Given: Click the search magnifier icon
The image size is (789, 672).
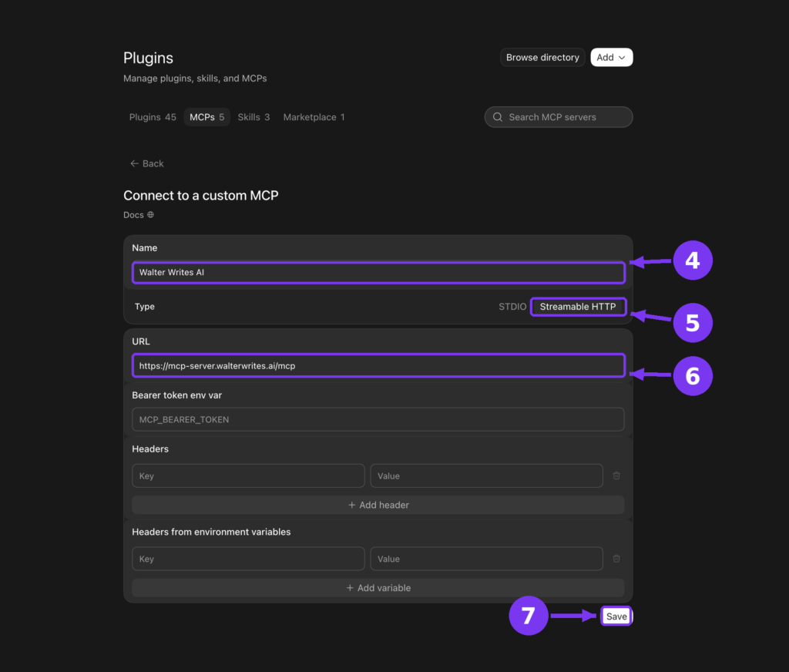Looking at the screenshot, I should coord(498,117).
